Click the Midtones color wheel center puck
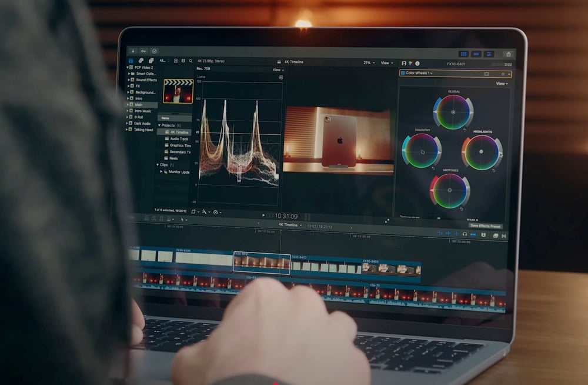The image size is (588, 385). coord(450,190)
